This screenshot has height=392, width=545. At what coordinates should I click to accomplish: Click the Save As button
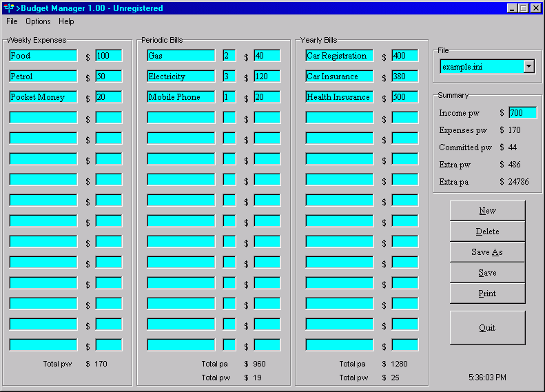point(487,252)
